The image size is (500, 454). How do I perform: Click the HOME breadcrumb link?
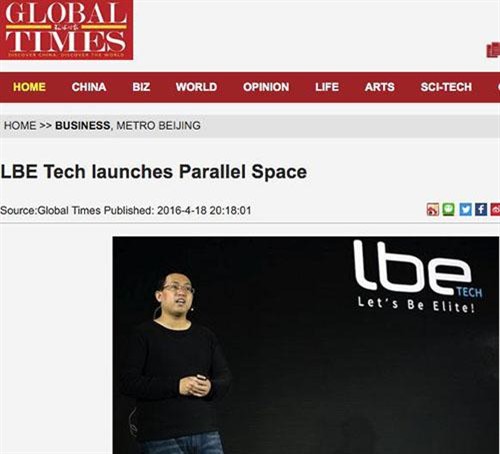pyautogui.click(x=20, y=126)
